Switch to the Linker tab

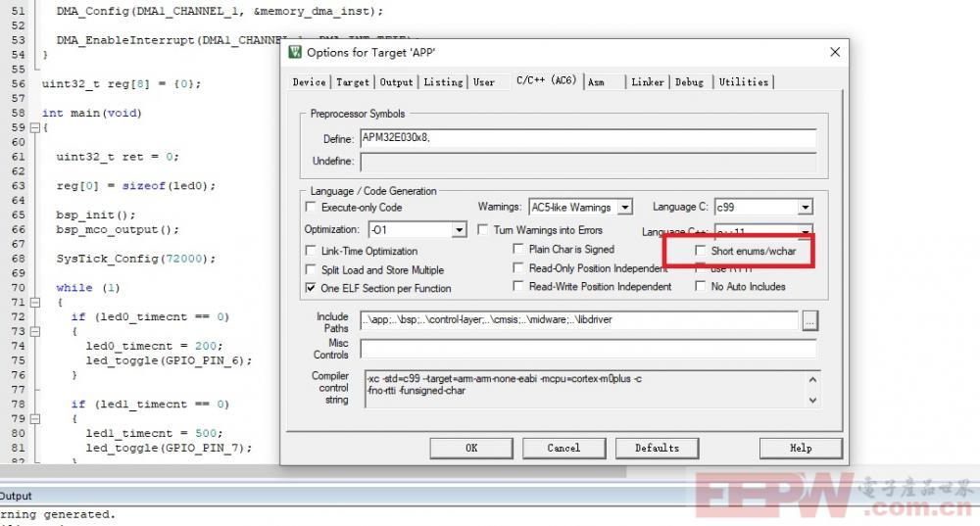647,82
